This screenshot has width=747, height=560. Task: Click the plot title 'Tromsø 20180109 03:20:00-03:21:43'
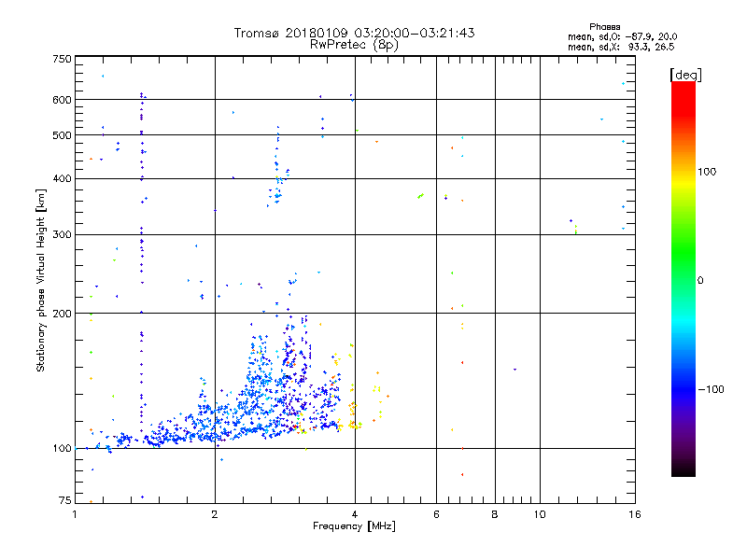point(354,33)
